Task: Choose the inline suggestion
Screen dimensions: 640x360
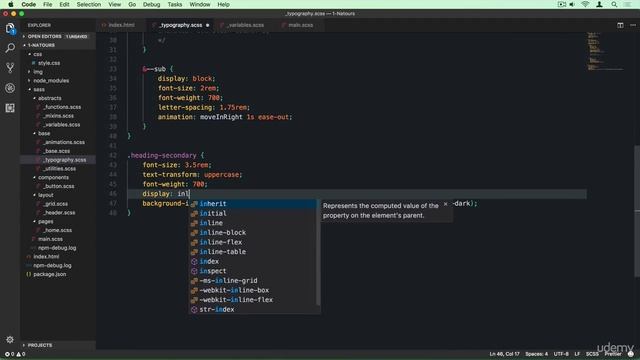Action: 253,223
